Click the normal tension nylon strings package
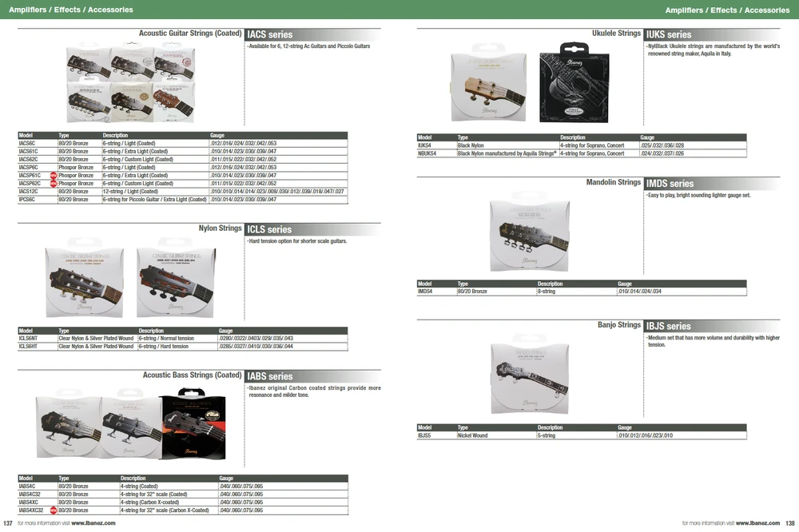 coord(85,278)
